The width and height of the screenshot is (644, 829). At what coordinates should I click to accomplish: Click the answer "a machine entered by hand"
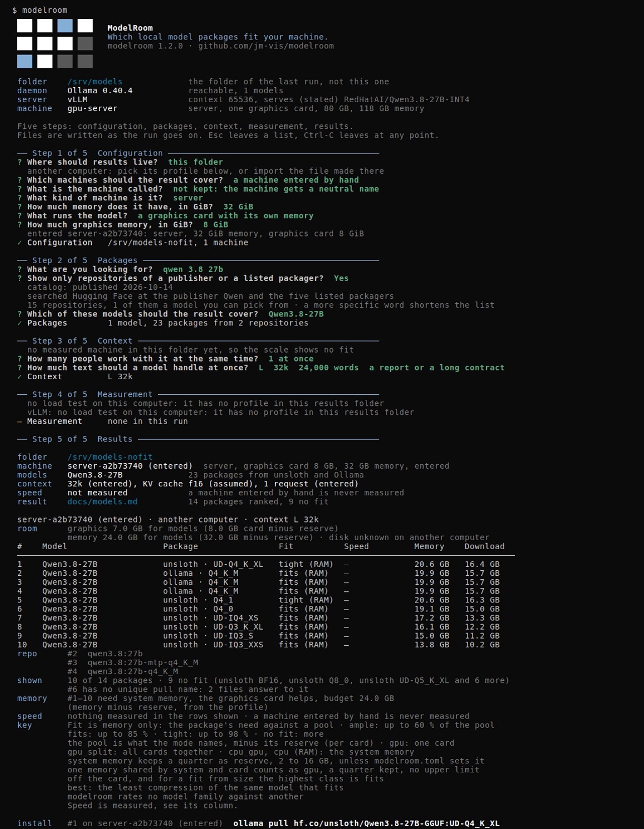296,180
